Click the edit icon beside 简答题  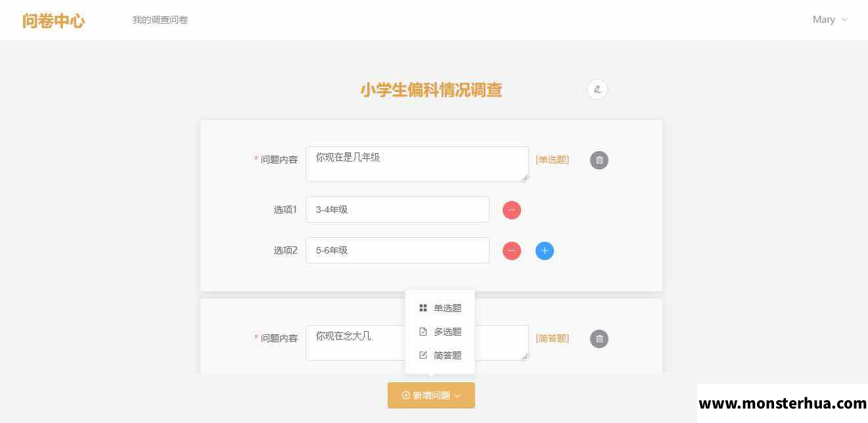pyautogui.click(x=423, y=355)
